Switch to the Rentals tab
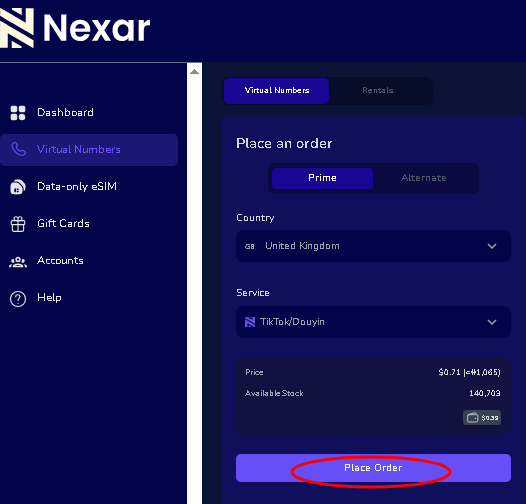Screen dimensions: 526x504 378,91
